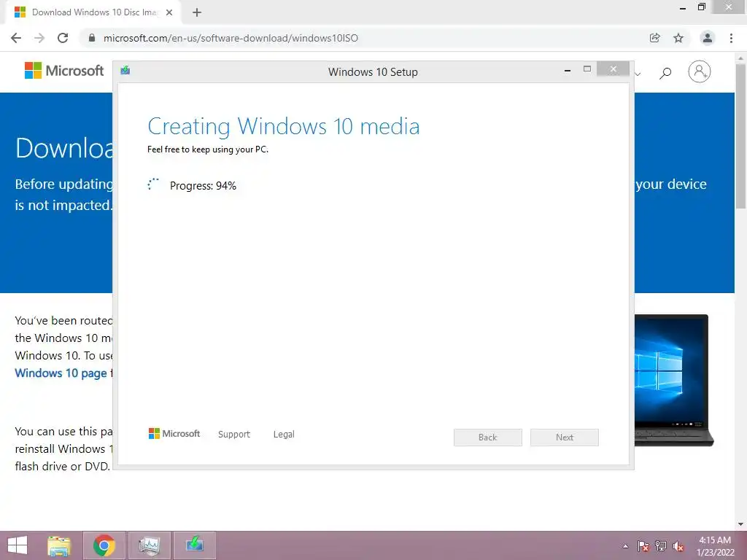This screenshot has height=560, width=747.
Task: Click the Creating Windows 10 media heading
Action: tap(284, 126)
